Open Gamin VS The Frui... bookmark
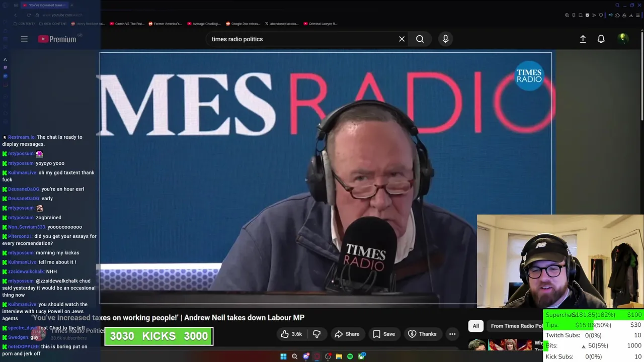This screenshot has height=362, width=644. 127,24
